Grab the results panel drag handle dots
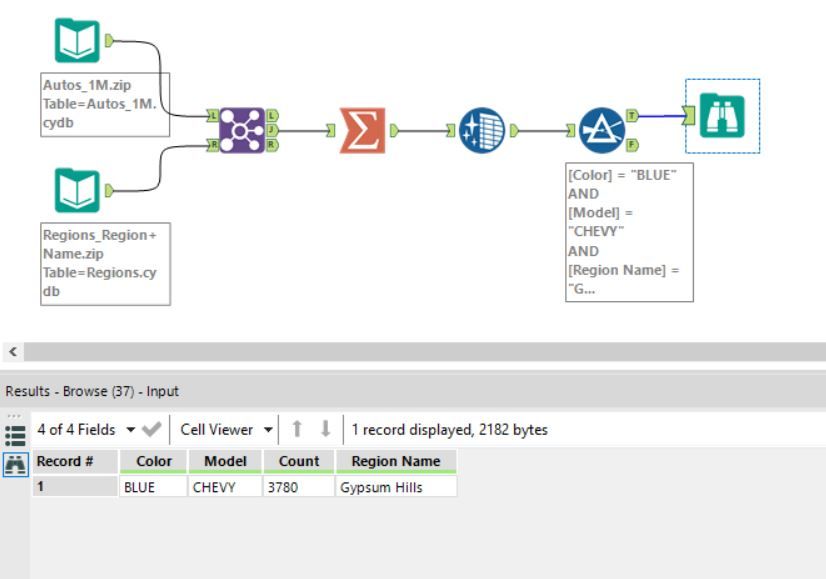Viewport: 826px width, 579px height. click(14, 416)
